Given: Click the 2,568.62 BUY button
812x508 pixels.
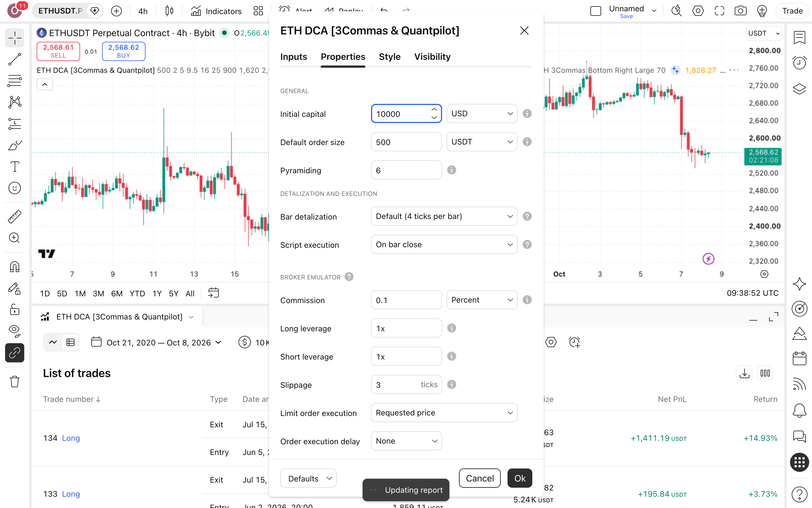Looking at the screenshot, I should 123,51.
